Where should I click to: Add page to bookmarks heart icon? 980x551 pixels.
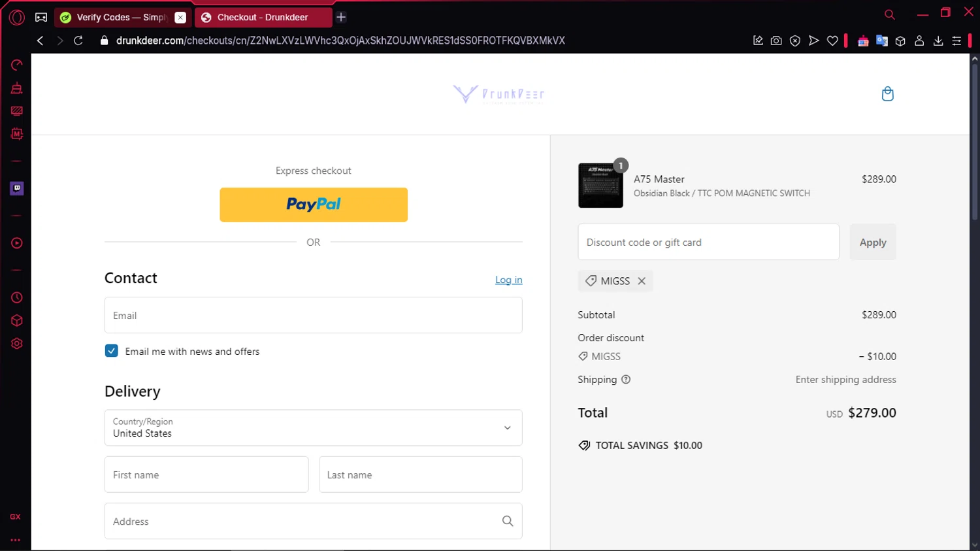pyautogui.click(x=832, y=41)
